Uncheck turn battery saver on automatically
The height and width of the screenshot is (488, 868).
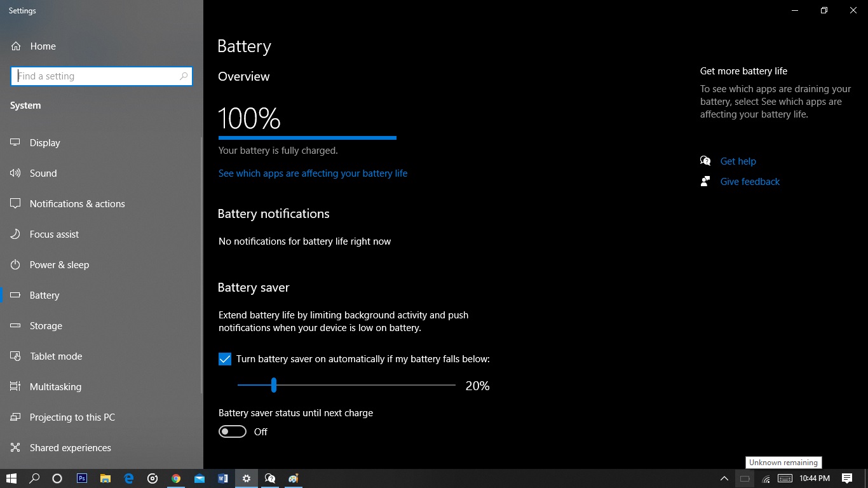225,359
